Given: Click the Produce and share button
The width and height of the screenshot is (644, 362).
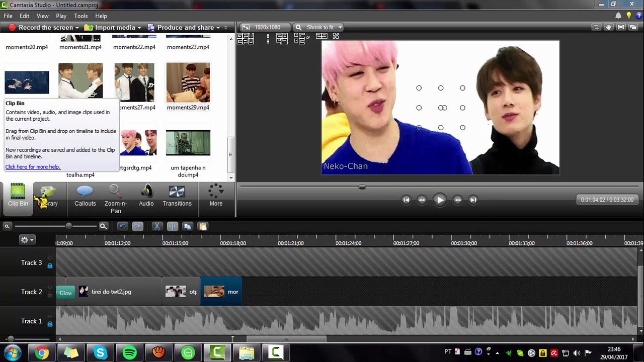Looking at the screenshot, I should pos(181,28).
